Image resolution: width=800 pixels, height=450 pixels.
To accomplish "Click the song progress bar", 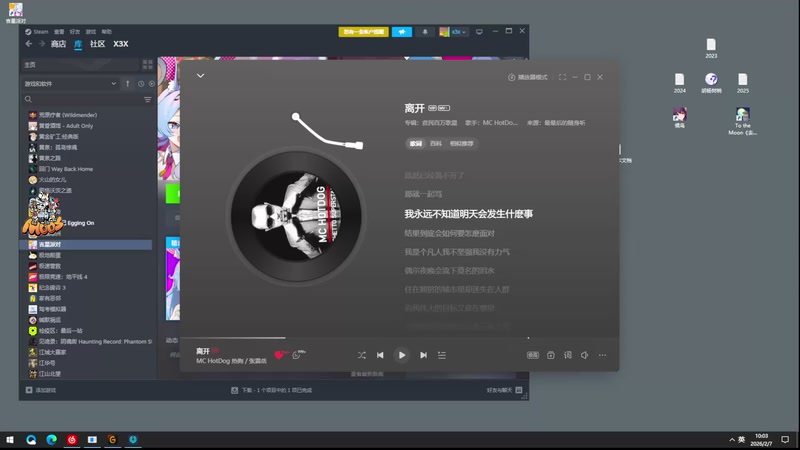I will pyautogui.click(x=399, y=338).
